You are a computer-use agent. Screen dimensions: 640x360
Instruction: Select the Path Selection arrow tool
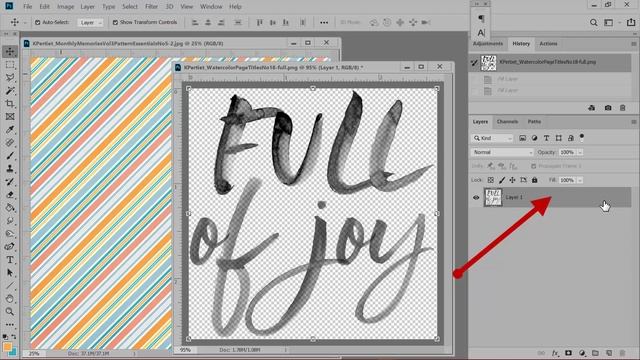click(10, 273)
